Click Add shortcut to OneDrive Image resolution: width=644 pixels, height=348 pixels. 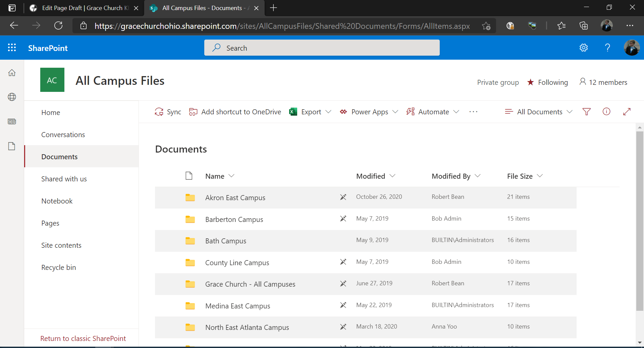pyautogui.click(x=235, y=112)
